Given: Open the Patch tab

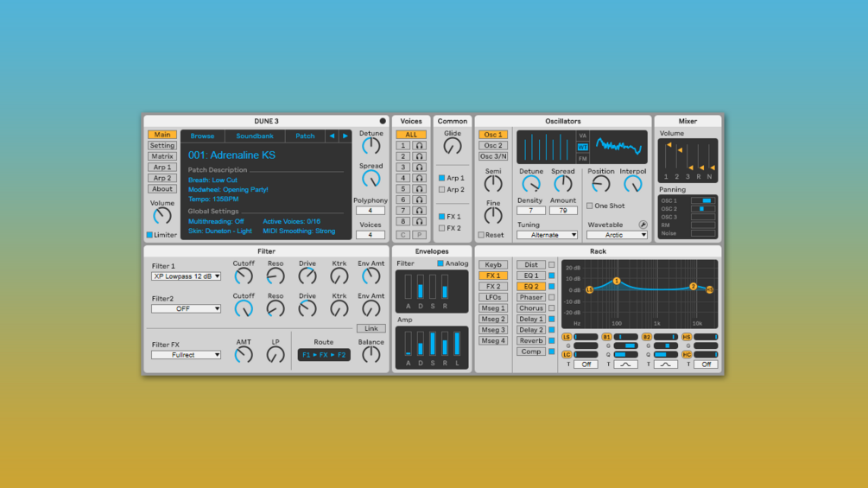Looking at the screenshot, I should click(305, 136).
